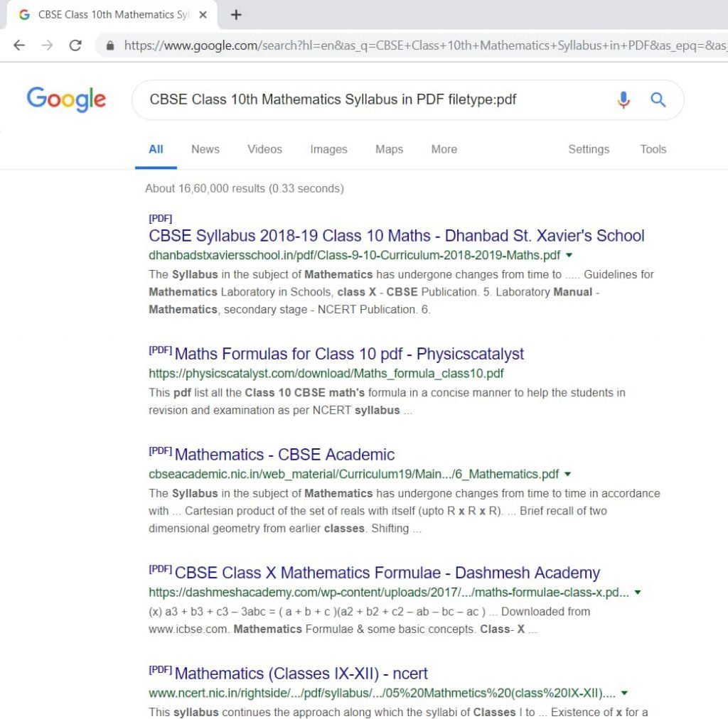Click [PDF] tag before Maths Formulas result
The image size is (728, 719).
point(160,350)
